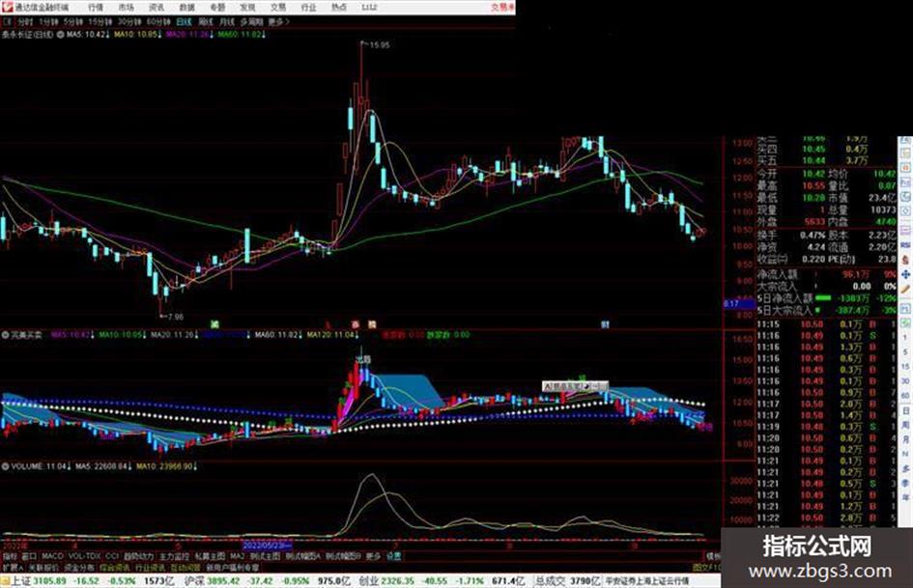Click the 5日大宗流入 row in quote panel
Viewport: 913px width, 588px height.
click(x=826, y=310)
